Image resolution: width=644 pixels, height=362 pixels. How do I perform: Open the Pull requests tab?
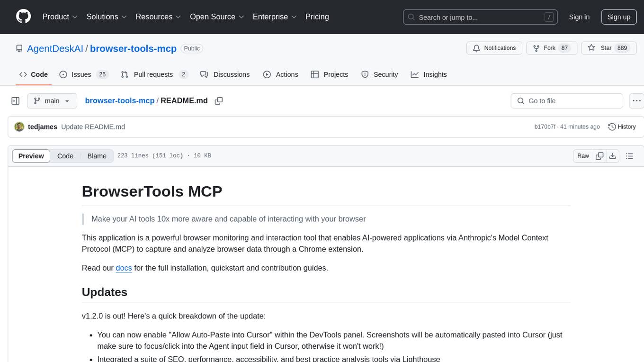pos(154,74)
